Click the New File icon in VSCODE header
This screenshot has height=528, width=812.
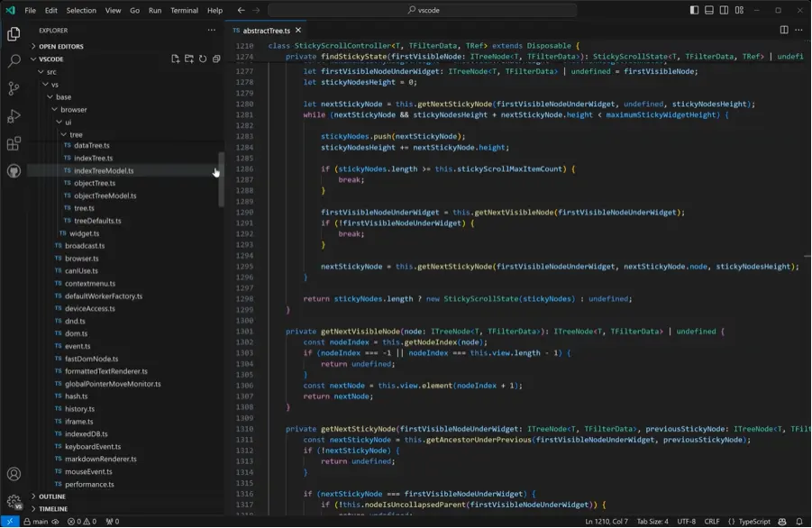[x=175, y=59]
